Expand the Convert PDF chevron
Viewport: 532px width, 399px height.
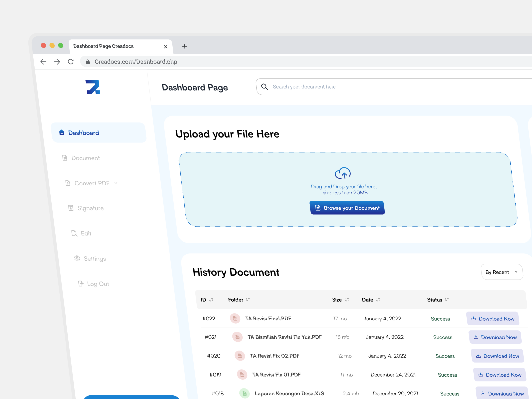(x=116, y=183)
